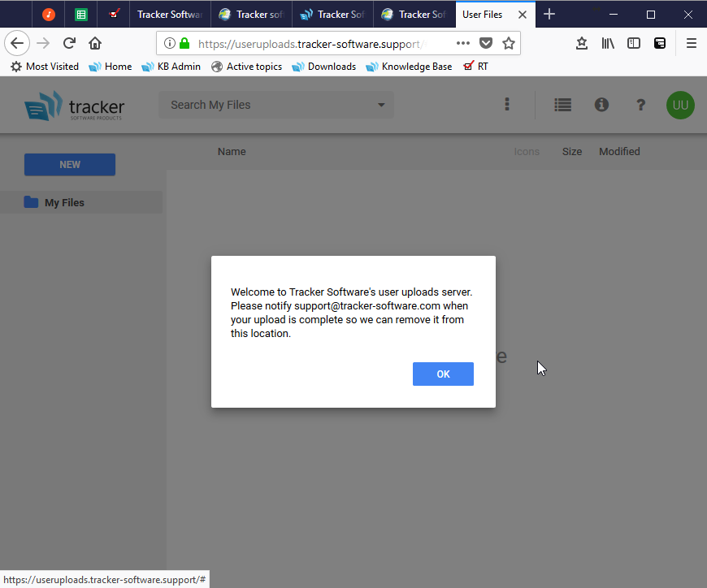The image size is (707, 588).
Task: Show file info panel icon
Action: coord(601,105)
